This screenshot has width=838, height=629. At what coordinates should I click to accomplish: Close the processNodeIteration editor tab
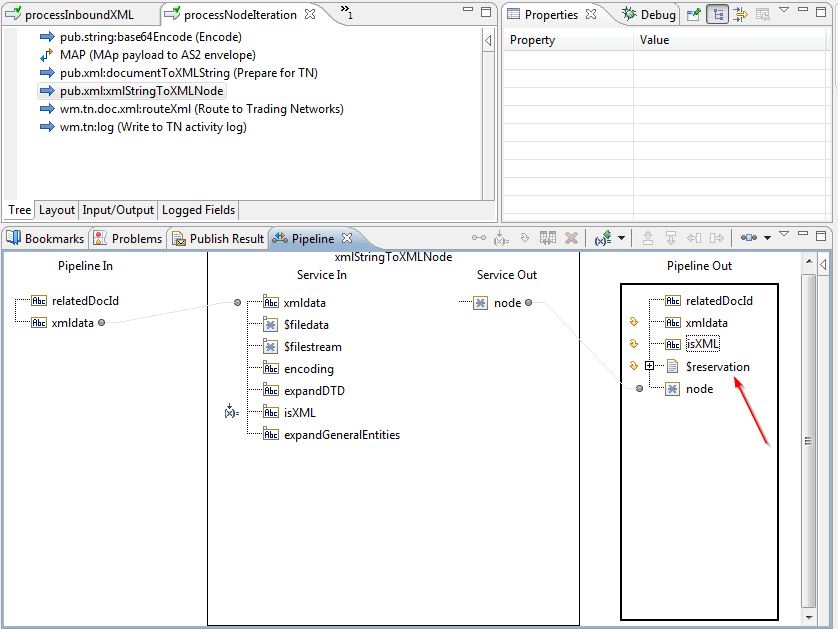pos(309,14)
